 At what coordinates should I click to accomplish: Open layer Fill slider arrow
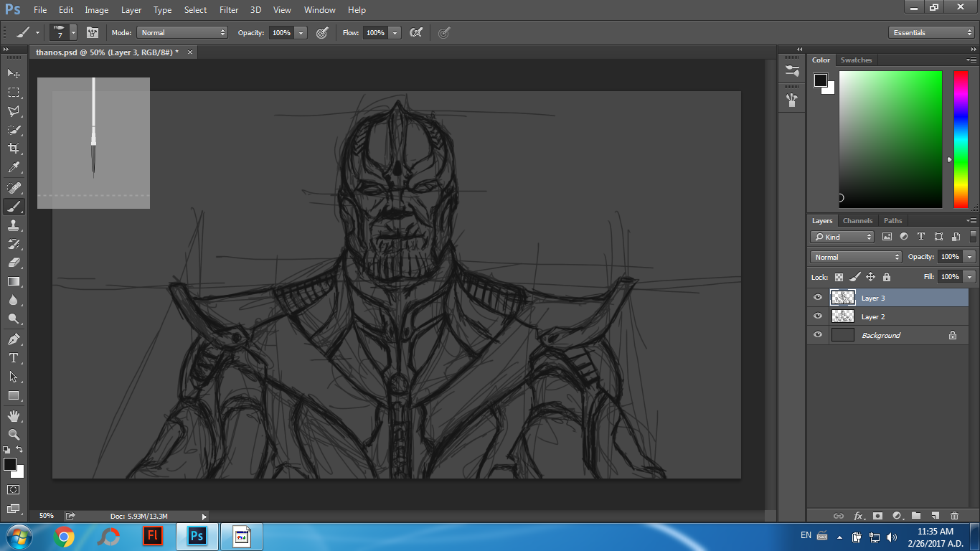point(970,277)
